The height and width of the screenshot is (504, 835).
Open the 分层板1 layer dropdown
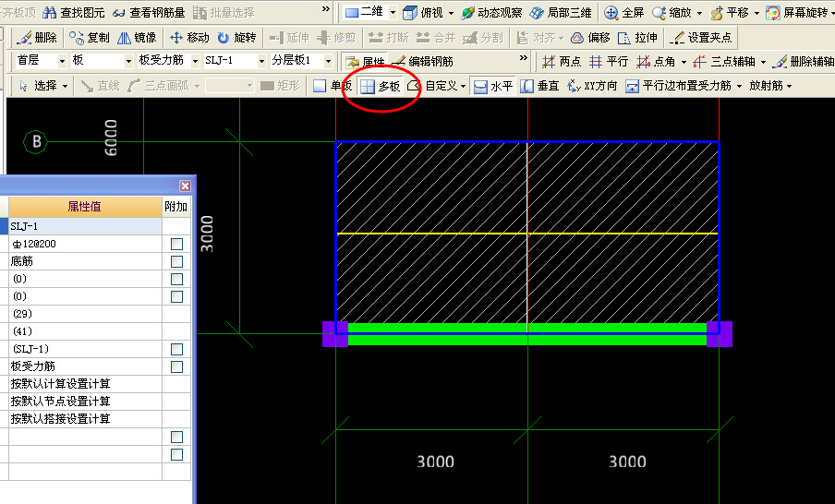point(328,61)
